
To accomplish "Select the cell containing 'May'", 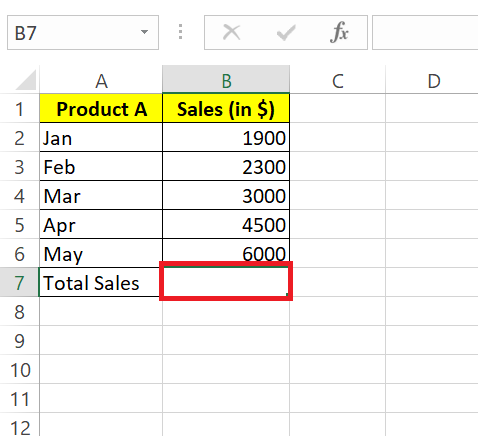I will (x=101, y=253).
